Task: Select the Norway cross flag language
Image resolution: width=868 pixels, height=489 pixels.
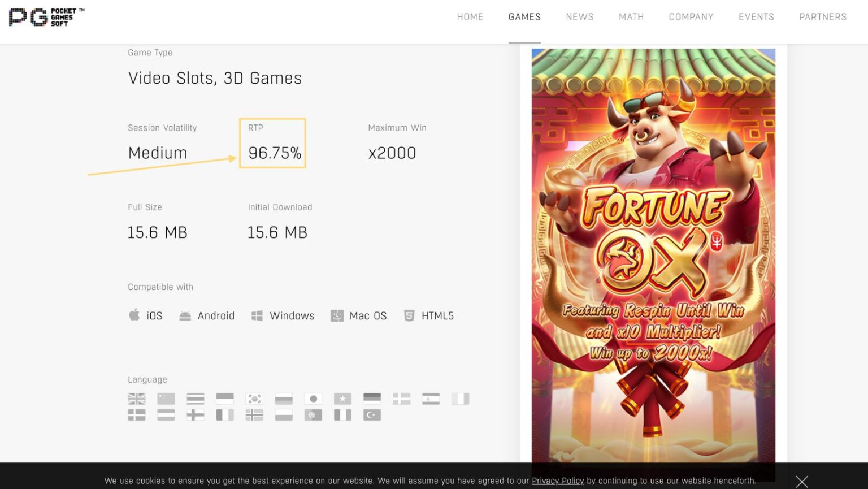Action: pos(254,415)
